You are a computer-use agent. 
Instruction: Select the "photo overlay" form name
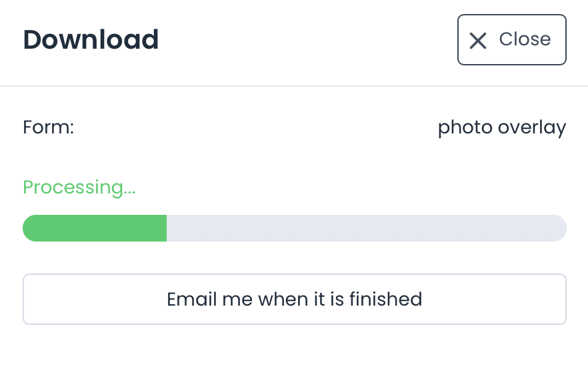coord(501,127)
